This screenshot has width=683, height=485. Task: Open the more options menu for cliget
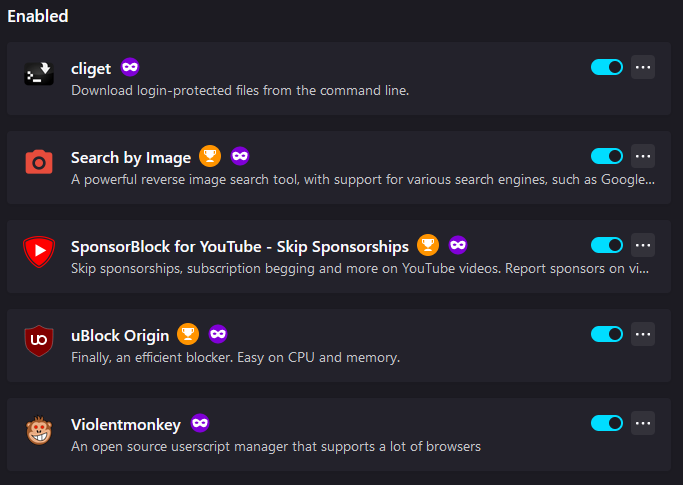click(643, 67)
